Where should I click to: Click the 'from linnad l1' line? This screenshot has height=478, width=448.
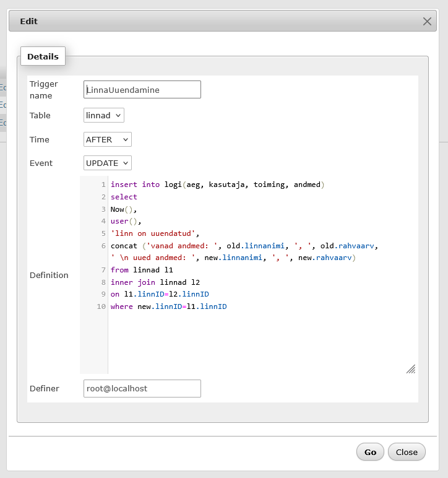pos(142,270)
